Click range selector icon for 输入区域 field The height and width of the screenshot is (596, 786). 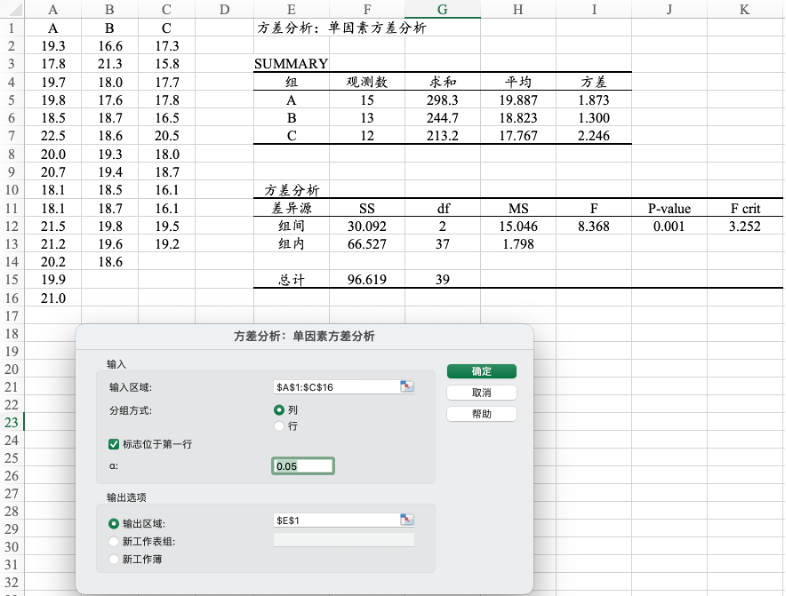point(407,387)
